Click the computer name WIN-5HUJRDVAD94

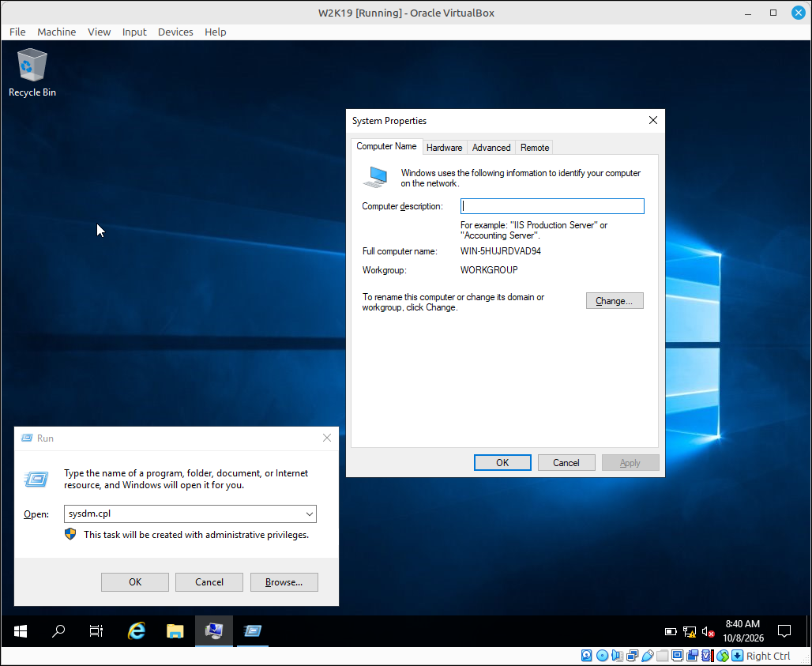point(501,251)
